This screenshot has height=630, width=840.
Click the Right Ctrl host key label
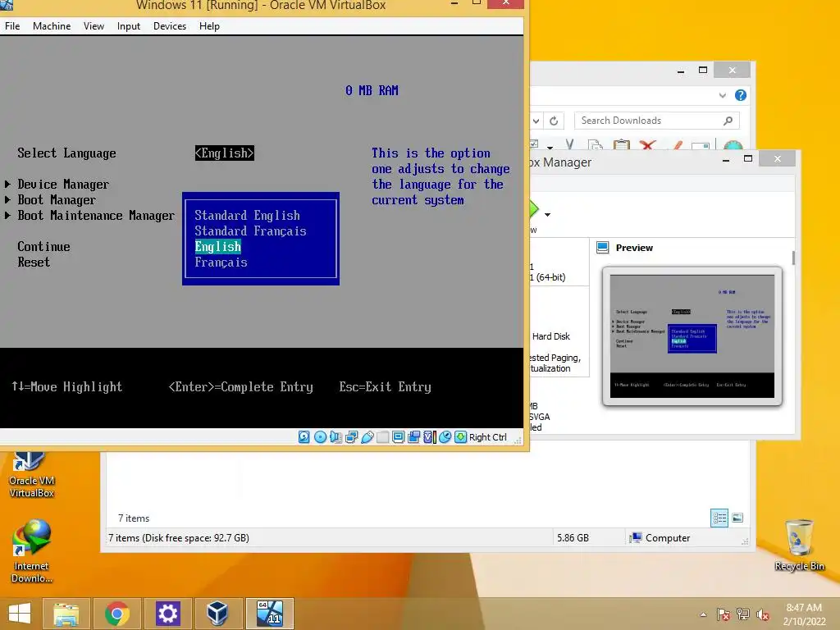pos(487,437)
